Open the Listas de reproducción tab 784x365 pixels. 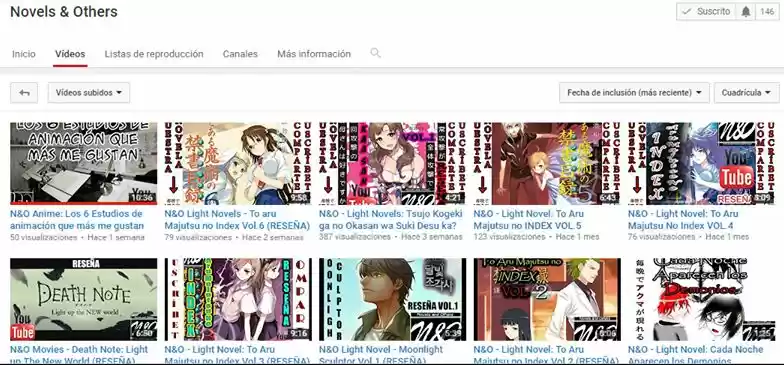click(154, 54)
